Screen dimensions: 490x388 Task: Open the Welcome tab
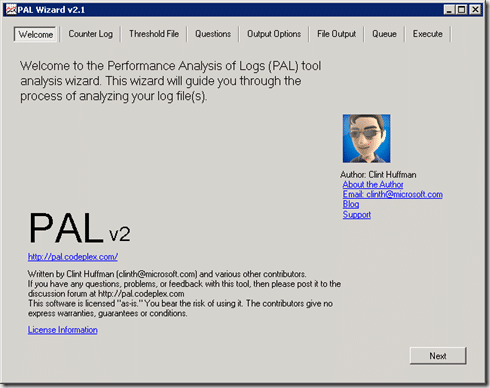coord(35,34)
